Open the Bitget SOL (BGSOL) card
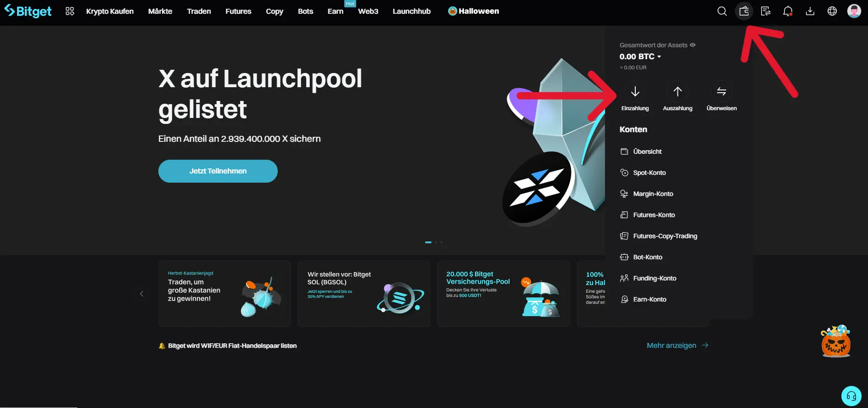The image size is (868, 408). pyautogui.click(x=364, y=294)
